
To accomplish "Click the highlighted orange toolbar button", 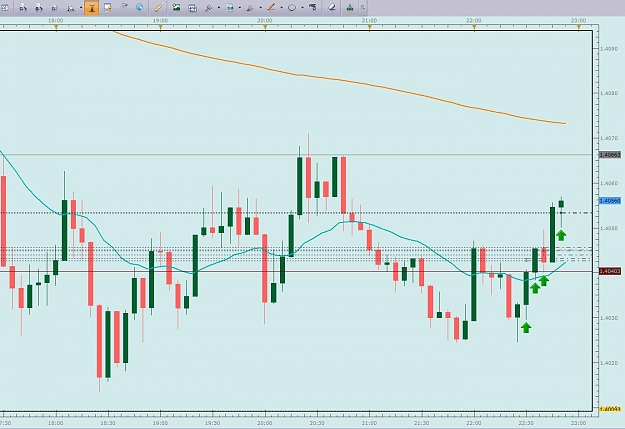I will (x=92, y=8).
